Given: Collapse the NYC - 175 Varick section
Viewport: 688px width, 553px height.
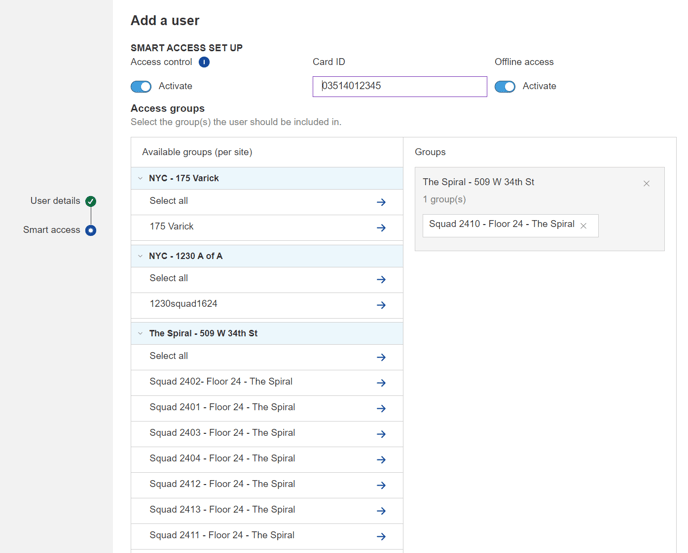Looking at the screenshot, I should coord(140,179).
